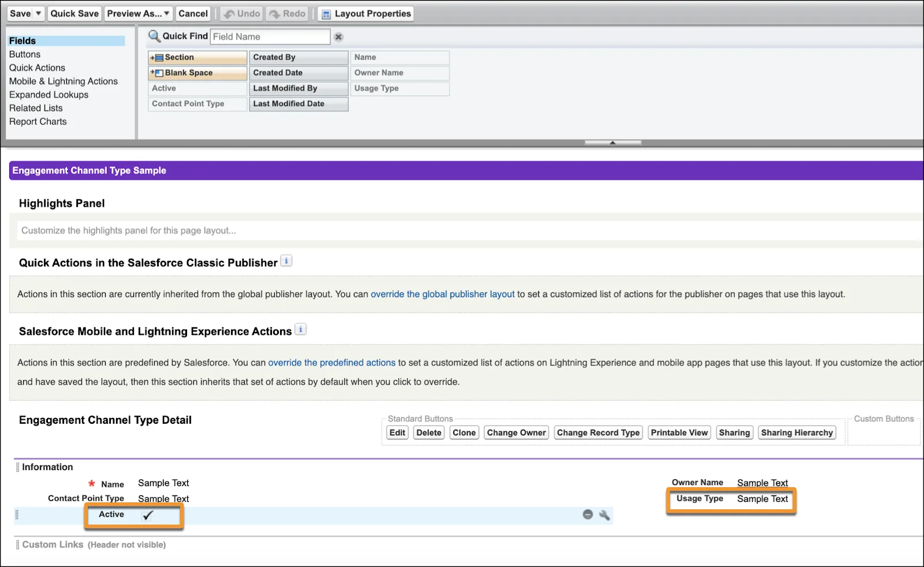Select Fields in the palette categories

coord(66,41)
